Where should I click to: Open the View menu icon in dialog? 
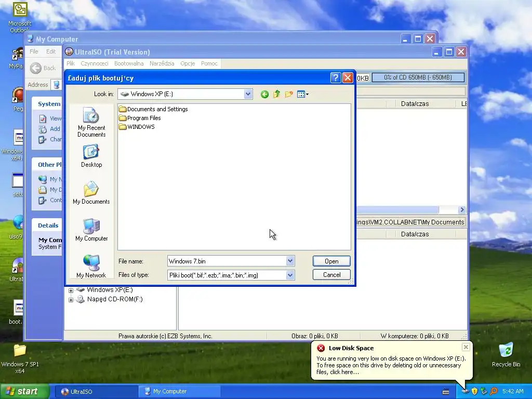[x=303, y=95]
